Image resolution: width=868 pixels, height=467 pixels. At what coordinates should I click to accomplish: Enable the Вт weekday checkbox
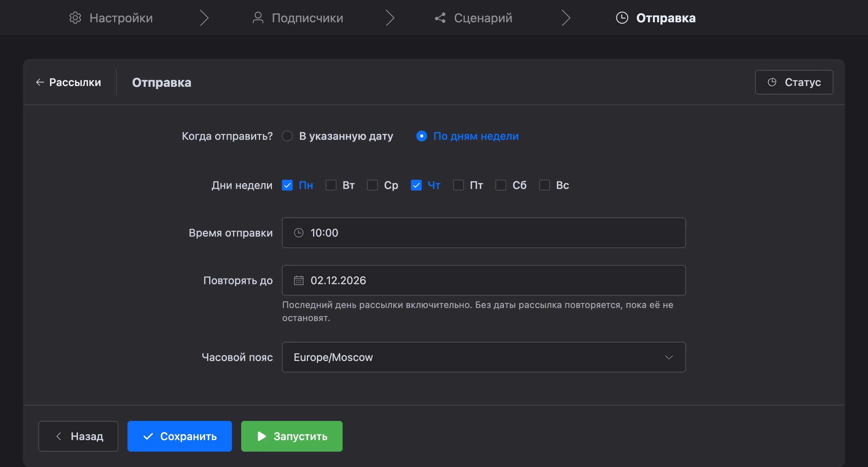(x=331, y=185)
